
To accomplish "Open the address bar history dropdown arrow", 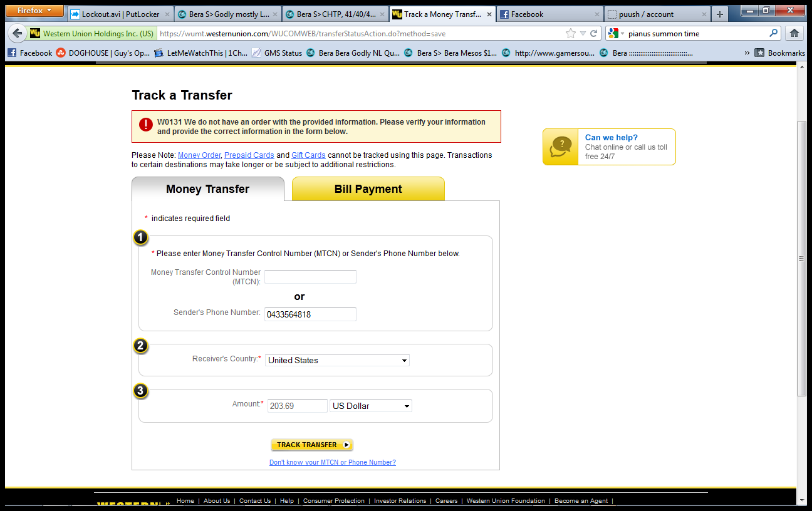I will [x=583, y=33].
